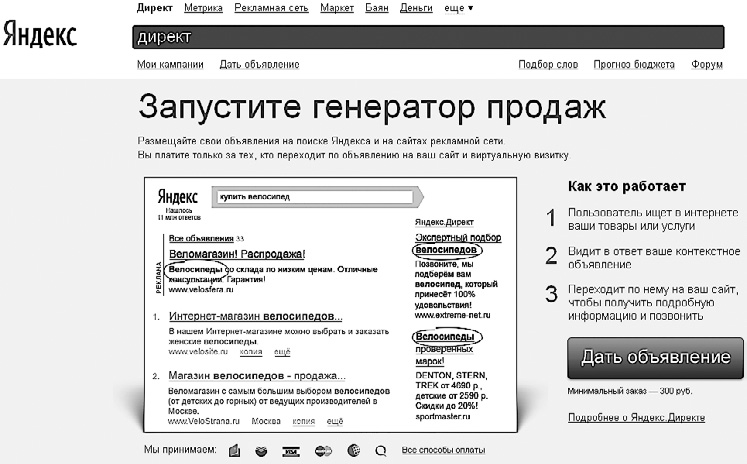Click the Visa card payment icon
Screen dimensions: 747x464
pyautogui.click(x=291, y=451)
